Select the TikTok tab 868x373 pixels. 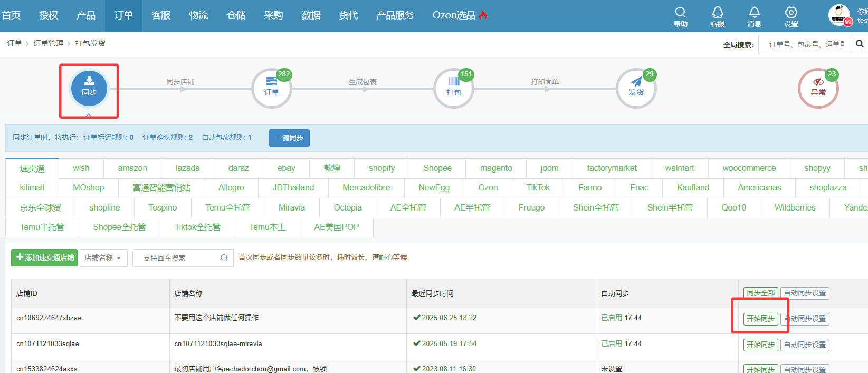[x=538, y=187]
